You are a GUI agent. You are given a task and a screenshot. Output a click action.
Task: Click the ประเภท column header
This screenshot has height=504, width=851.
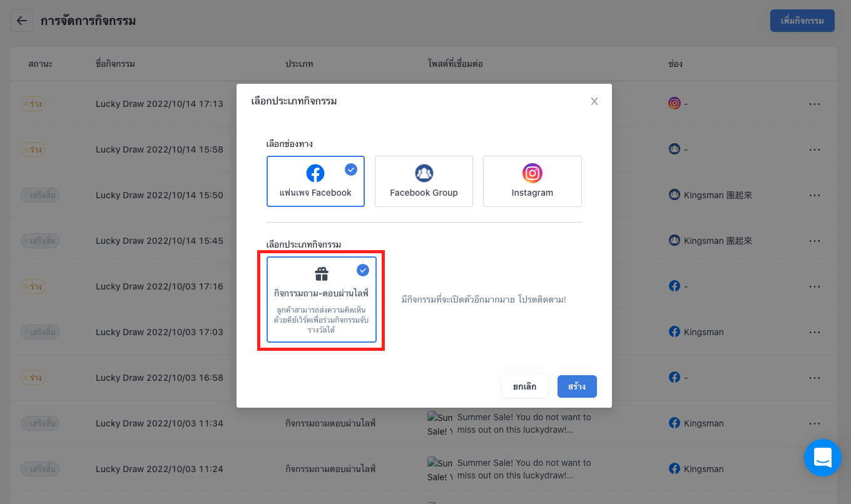(299, 64)
